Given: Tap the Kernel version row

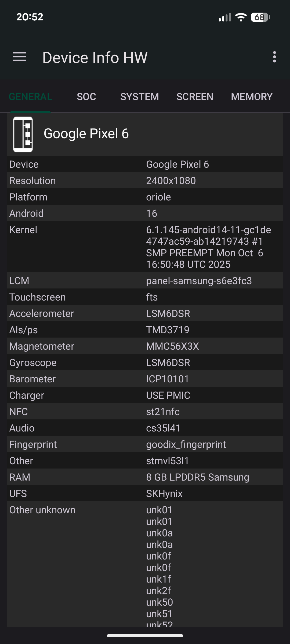Looking at the screenshot, I should [145, 247].
